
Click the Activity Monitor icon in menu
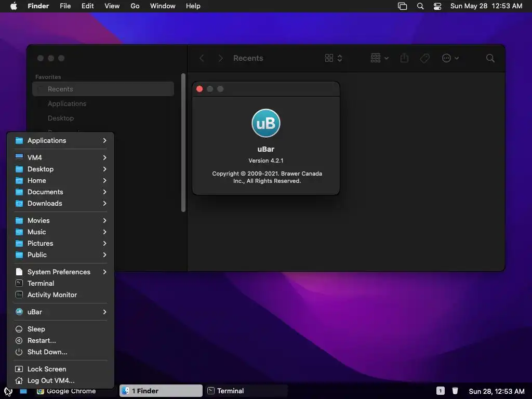(x=19, y=295)
